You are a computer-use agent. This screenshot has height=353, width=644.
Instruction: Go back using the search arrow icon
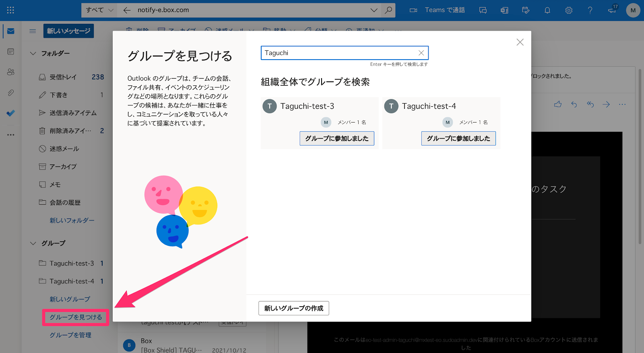pyautogui.click(x=127, y=10)
